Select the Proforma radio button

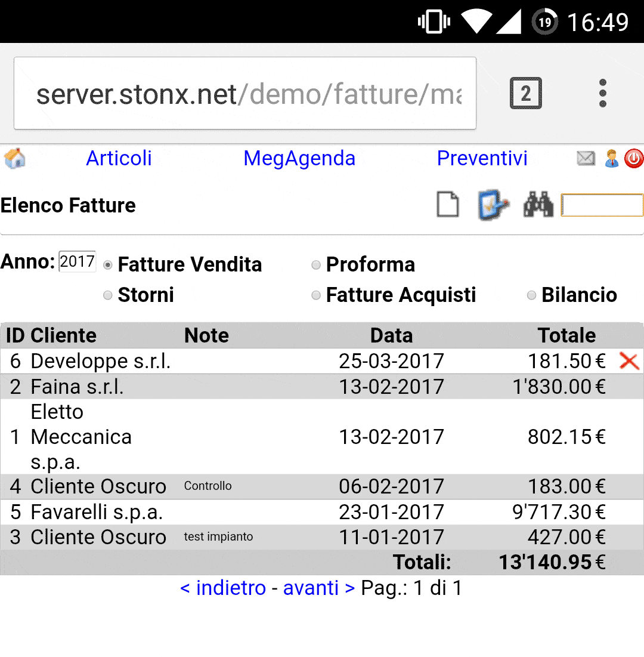(x=316, y=265)
